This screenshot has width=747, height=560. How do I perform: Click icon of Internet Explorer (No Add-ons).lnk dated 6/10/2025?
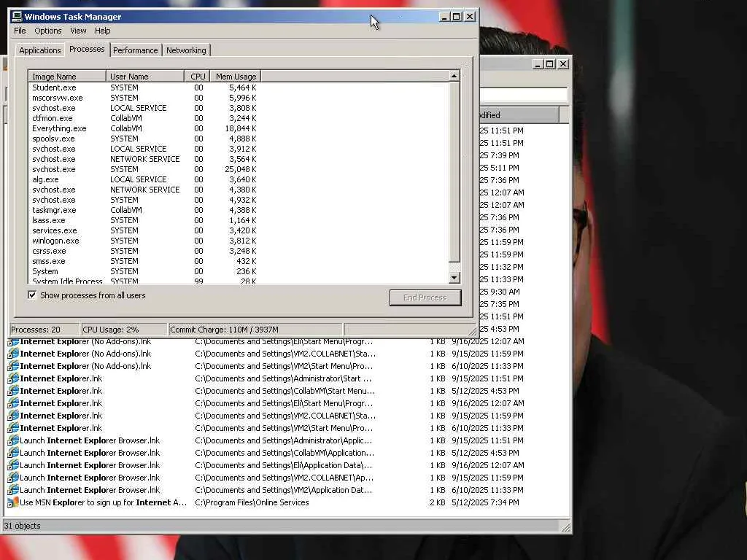13,366
